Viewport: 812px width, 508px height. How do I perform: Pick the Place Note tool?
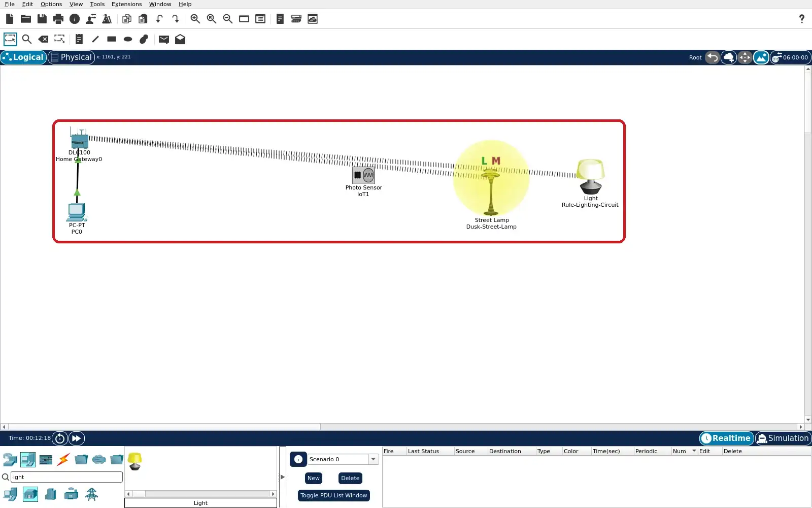click(79, 39)
